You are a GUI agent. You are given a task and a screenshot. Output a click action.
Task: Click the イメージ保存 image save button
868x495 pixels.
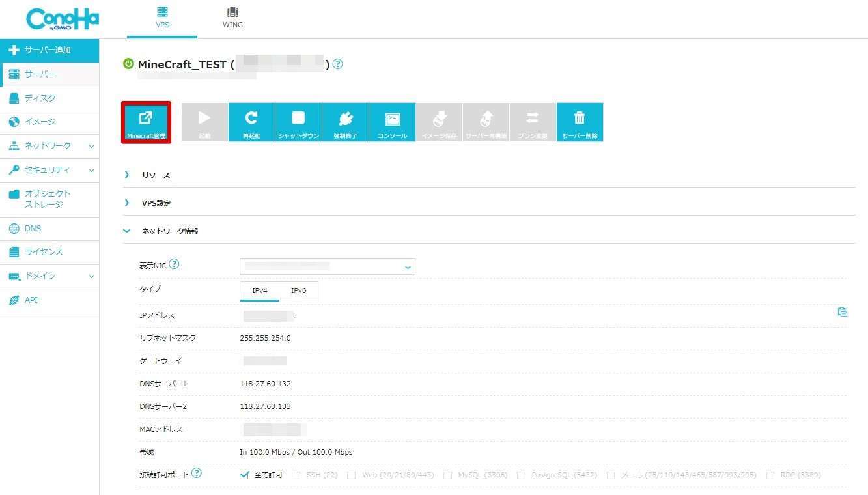[439, 122]
